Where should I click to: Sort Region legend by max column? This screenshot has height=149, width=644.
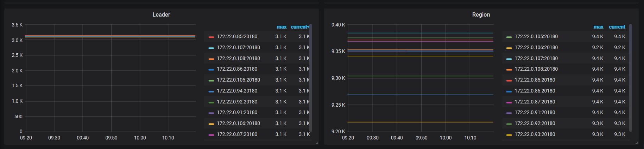pos(598,27)
